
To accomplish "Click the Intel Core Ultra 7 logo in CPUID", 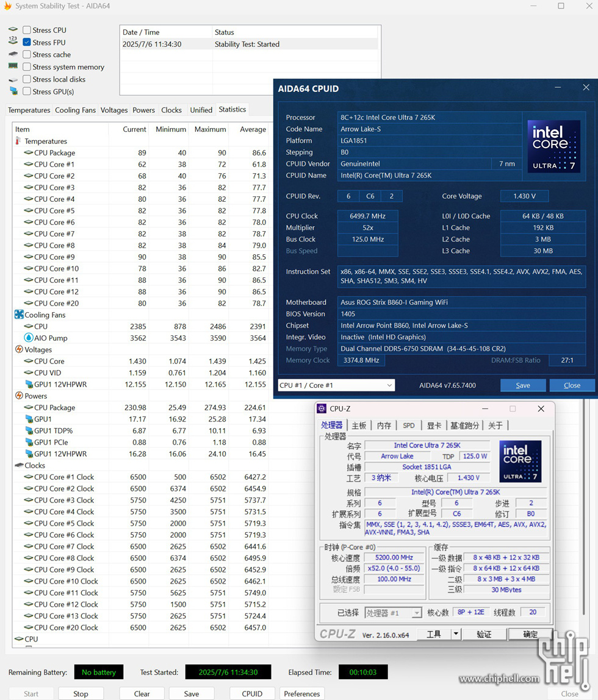I will pyautogui.click(x=554, y=147).
